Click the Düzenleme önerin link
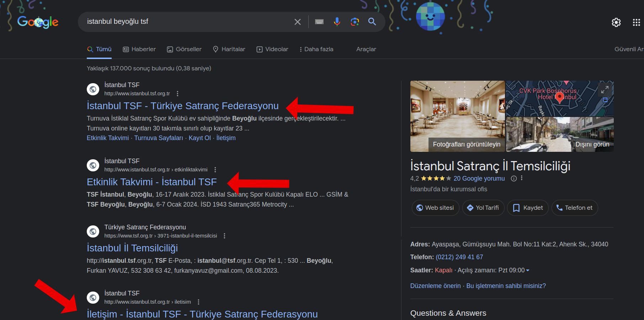The image size is (644, 320). coord(435,286)
